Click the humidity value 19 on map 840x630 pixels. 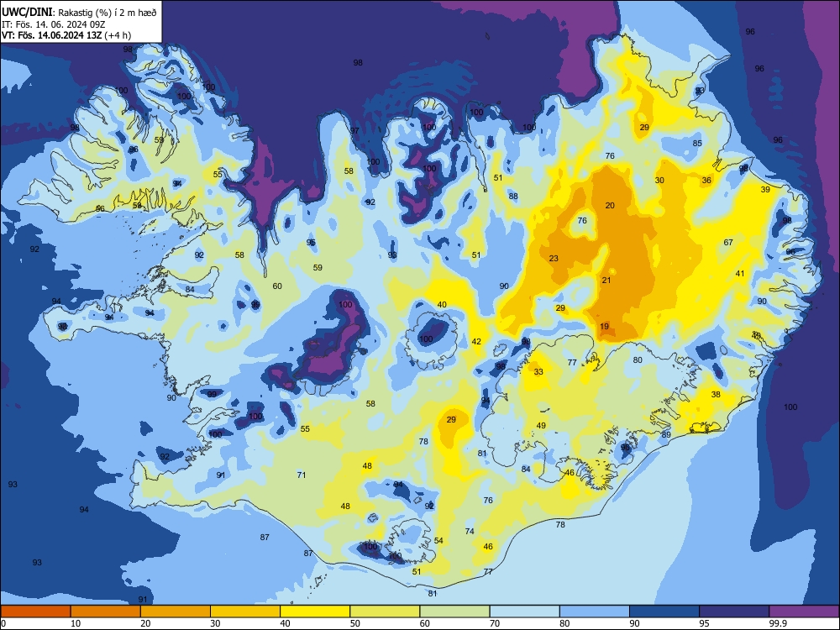tap(604, 326)
